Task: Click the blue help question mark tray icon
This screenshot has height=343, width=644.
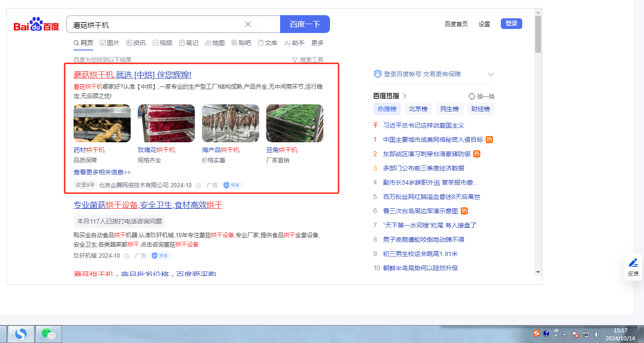Action: (546, 334)
